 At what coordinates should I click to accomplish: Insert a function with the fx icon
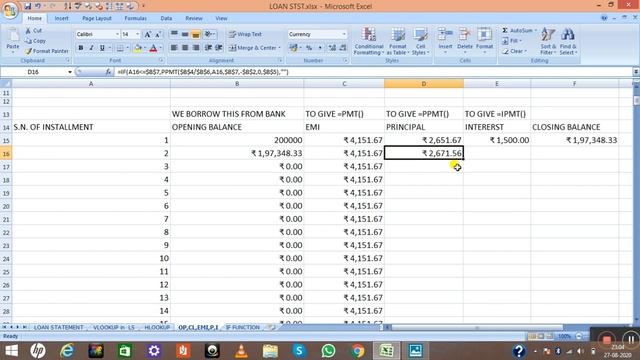(x=108, y=72)
